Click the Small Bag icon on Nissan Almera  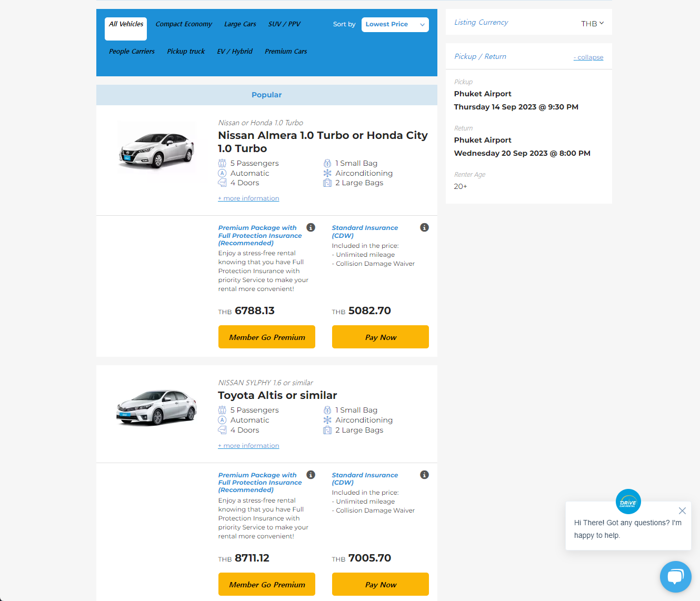pyautogui.click(x=327, y=163)
